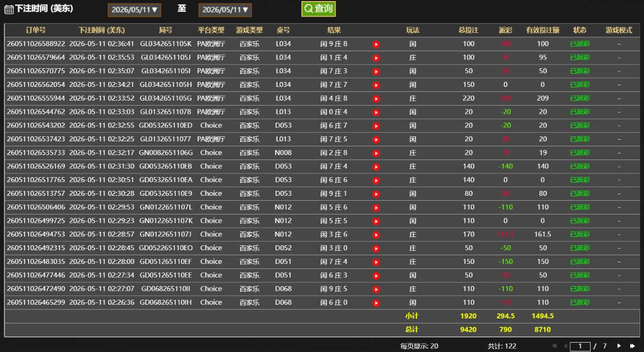Open the end date dropdown after 至
Viewport: 644px width, 352px height.
click(225, 10)
